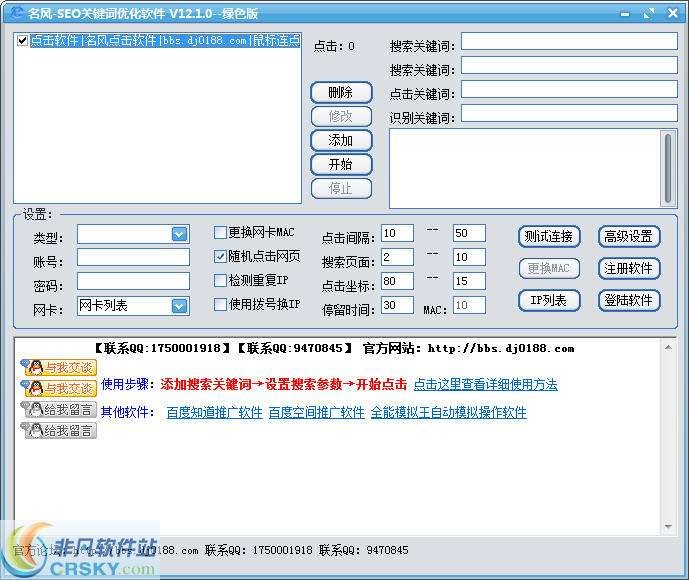Click 点击坐标 field showing 80
This screenshot has width=689, height=580.
397,281
